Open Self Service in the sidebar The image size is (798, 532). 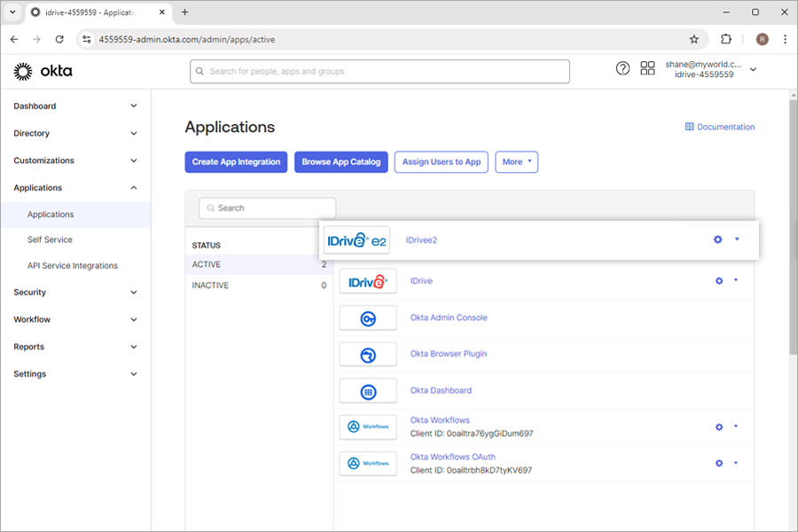[50, 239]
